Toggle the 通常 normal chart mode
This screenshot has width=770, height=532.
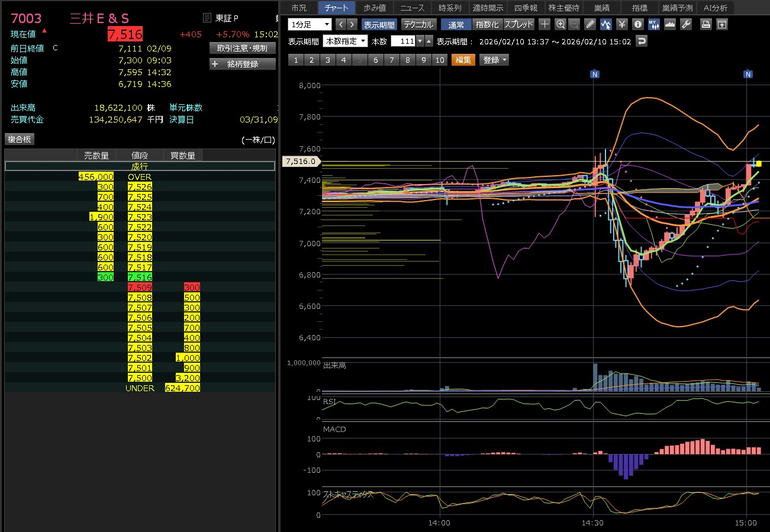coord(456,24)
